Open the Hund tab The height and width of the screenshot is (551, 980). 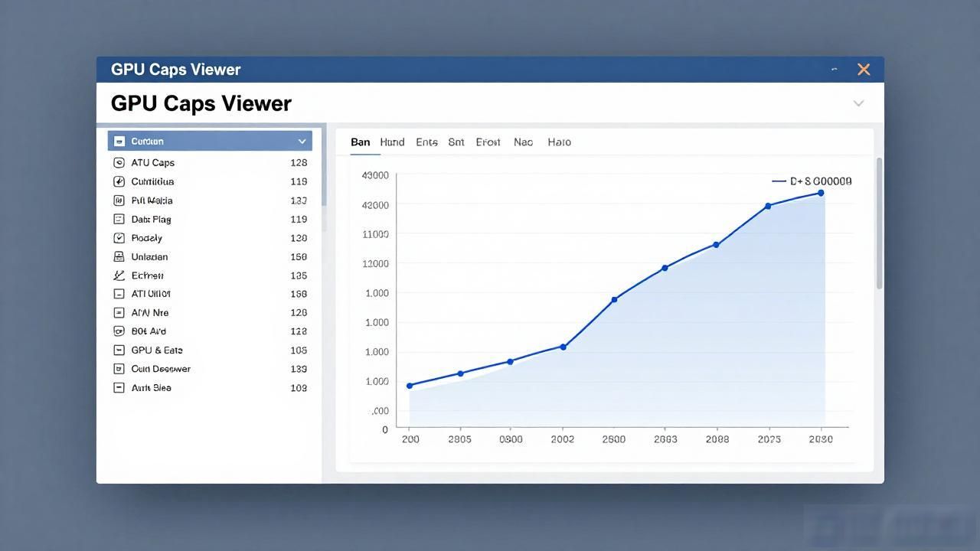[x=392, y=142]
